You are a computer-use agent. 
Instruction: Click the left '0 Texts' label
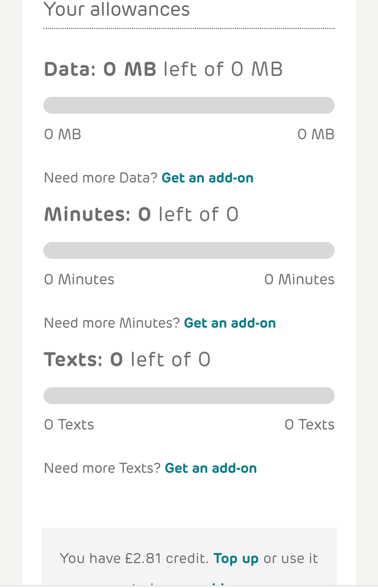click(x=69, y=424)
